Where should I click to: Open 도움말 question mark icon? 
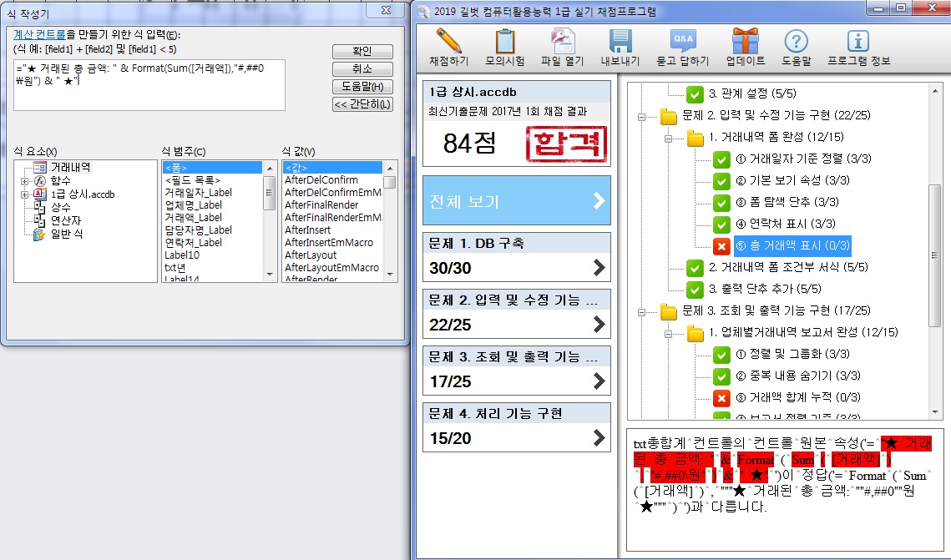coord(797,42)
